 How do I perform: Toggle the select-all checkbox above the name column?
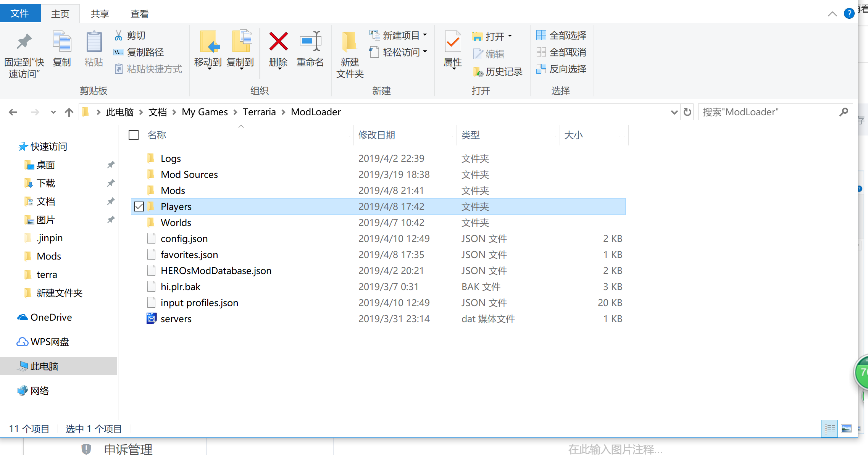pos(133,135)
